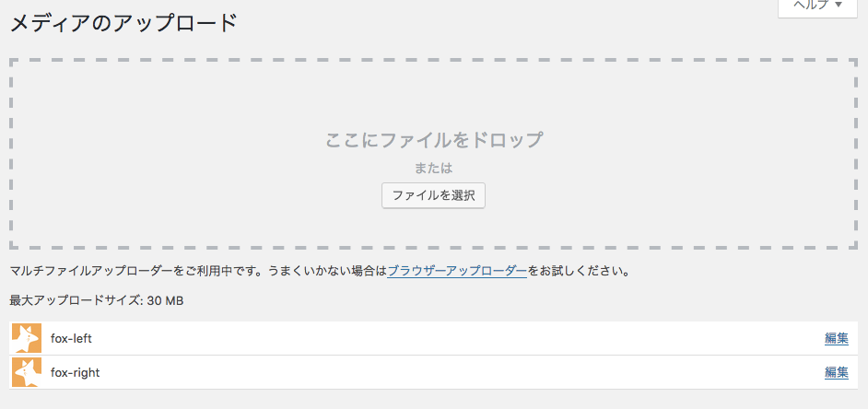Click the fox-left thumbnail icon

coord(27,338)
